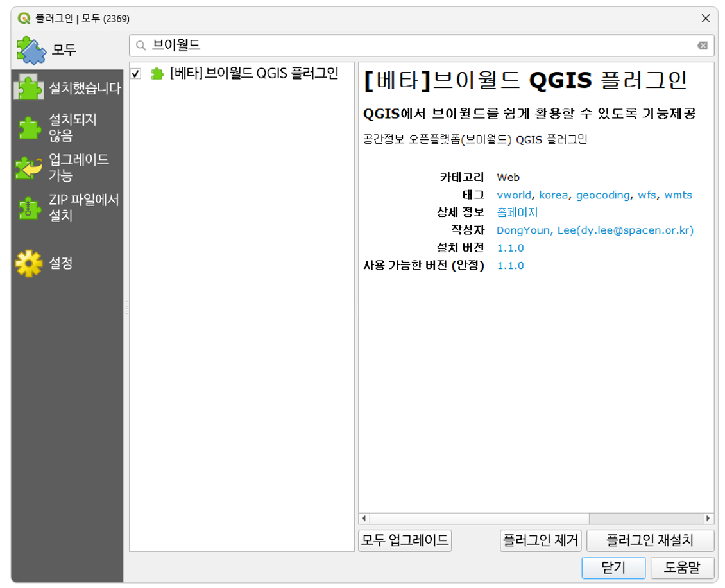
Task: Click inside the 브이월드 search field
Action: tap(422, 46)
